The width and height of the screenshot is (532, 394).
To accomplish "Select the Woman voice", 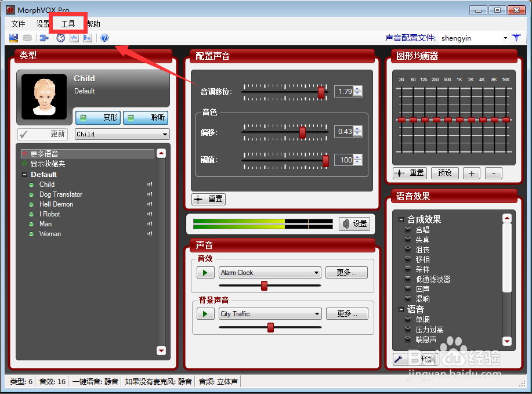I will point(50,234).
